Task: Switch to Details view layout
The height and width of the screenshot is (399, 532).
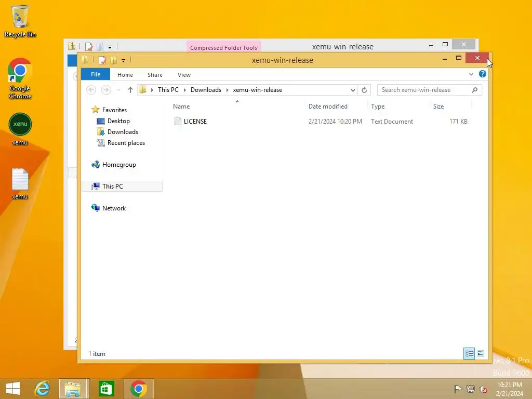Action: click(x=469, y=353)
